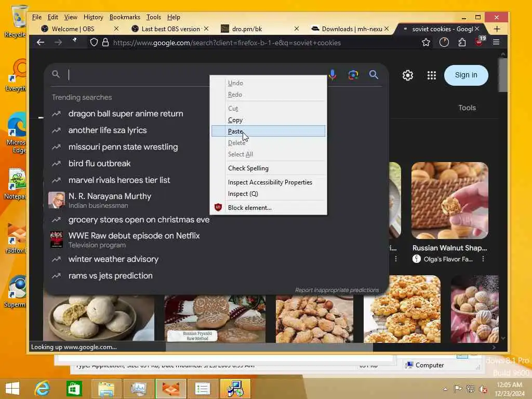Select Check Spelling in context menu
This screenshot has width=532, height=399.
(268, 168)
